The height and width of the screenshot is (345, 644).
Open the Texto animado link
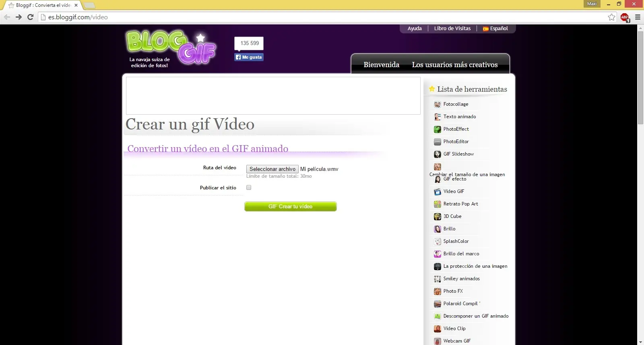click(x=460, y=117)
